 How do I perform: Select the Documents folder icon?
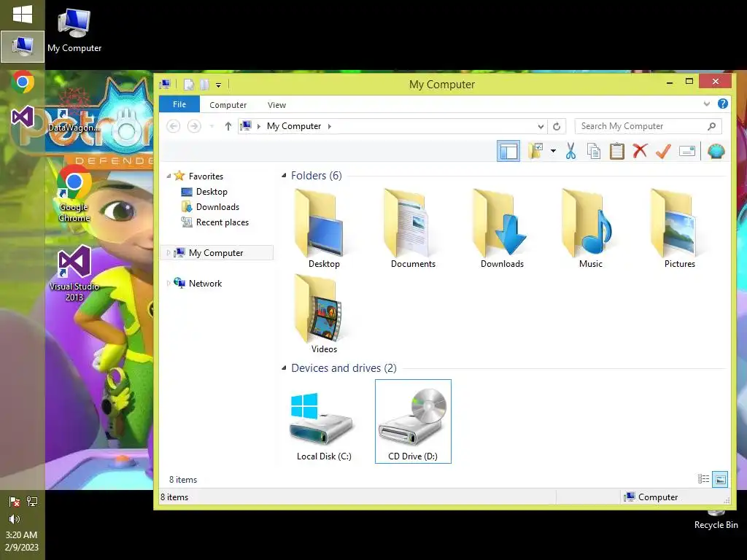pyautogui.click(x=413, y=228)
